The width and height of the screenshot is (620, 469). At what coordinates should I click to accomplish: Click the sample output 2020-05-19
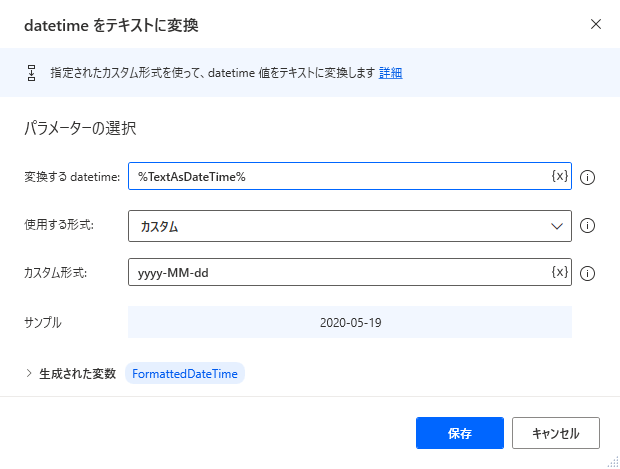[350, 322]
